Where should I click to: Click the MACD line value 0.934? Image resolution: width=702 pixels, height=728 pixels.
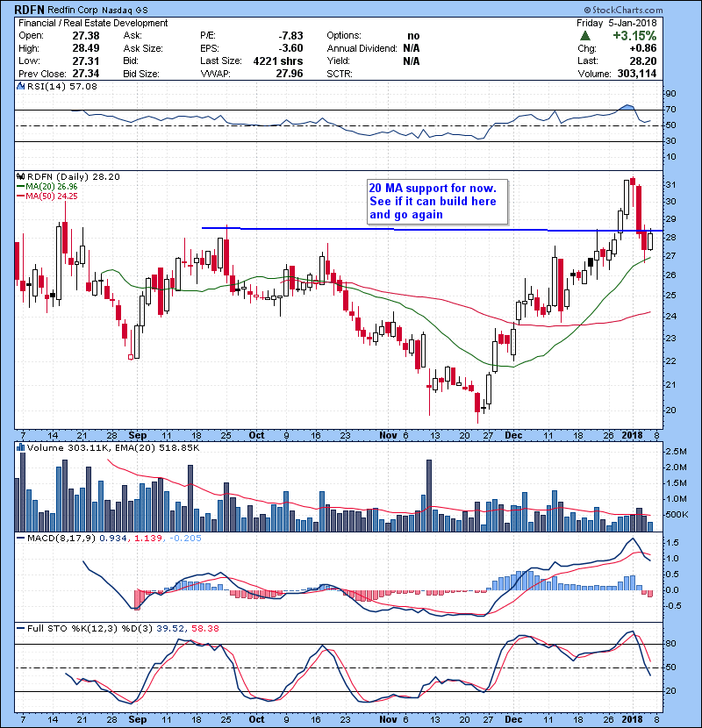tap(113, 539)
